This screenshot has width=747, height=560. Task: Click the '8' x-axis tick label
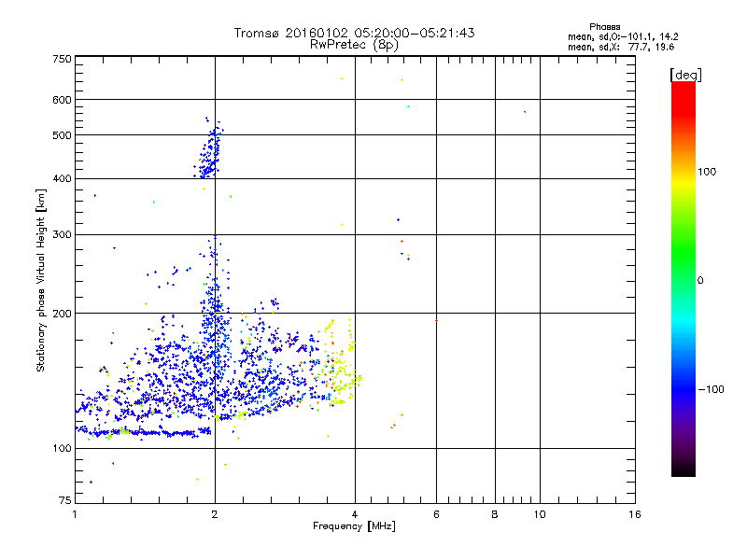(495, 514)
